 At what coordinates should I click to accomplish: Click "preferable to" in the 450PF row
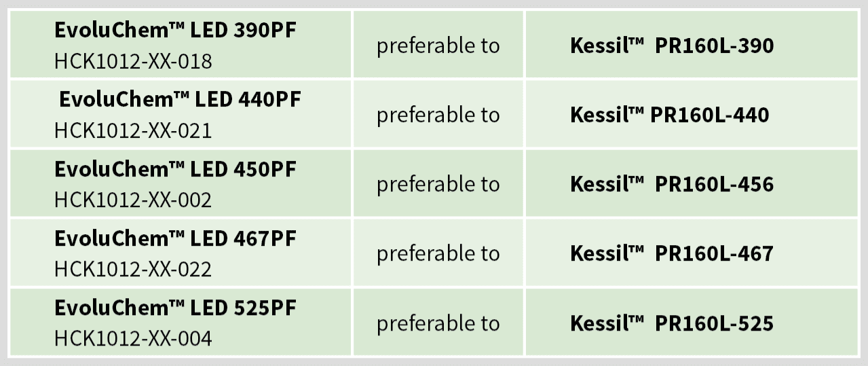point(438,185)
